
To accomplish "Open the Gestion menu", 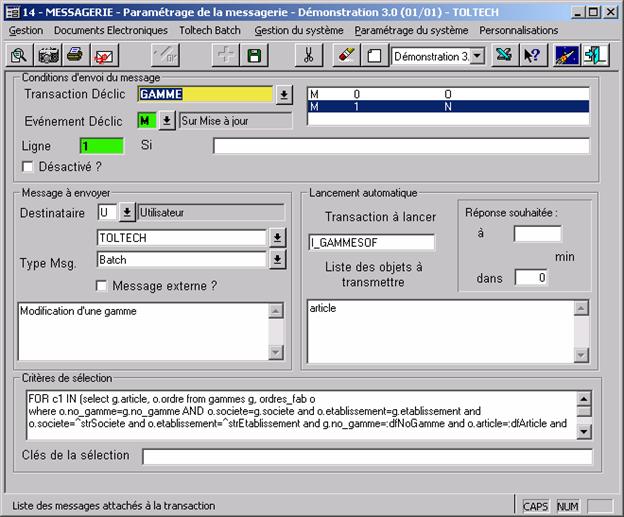I will [26, 30].
